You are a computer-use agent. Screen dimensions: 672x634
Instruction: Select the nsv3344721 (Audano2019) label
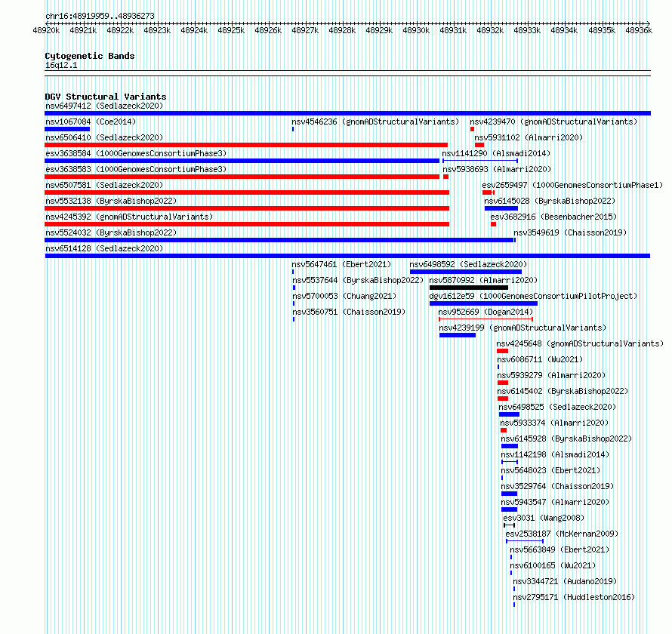pos(565,581)
